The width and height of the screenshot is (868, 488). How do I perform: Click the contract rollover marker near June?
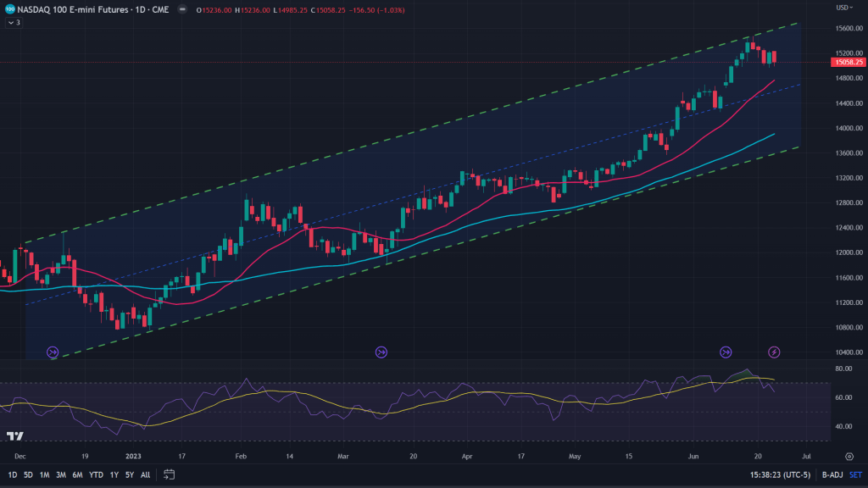coord(726,352)
